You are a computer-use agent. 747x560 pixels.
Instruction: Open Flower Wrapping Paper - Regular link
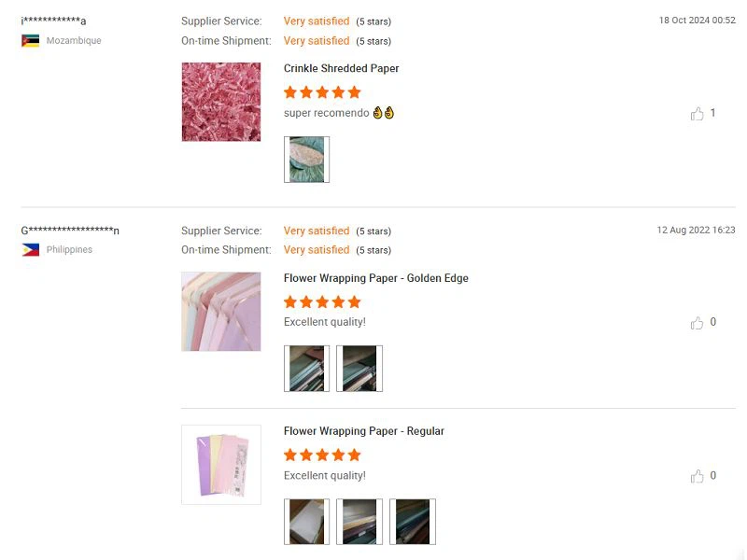tap(364, 431)
